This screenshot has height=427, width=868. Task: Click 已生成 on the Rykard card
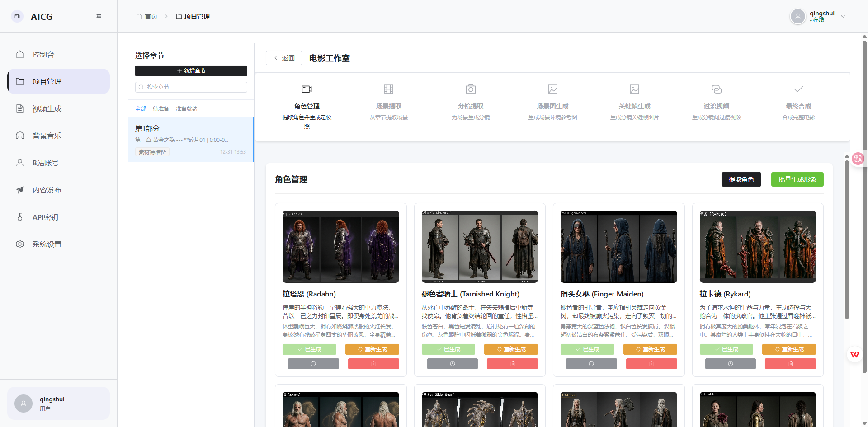point(726,349)
